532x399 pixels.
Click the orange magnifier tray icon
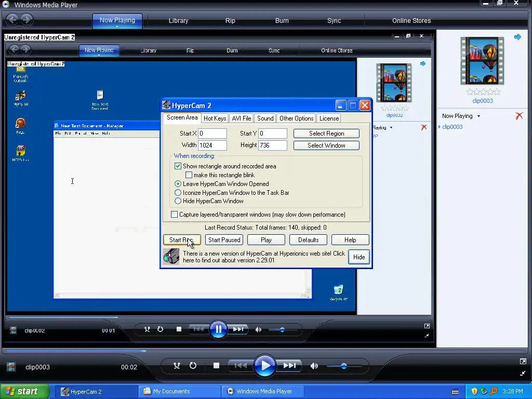(494, 391)
